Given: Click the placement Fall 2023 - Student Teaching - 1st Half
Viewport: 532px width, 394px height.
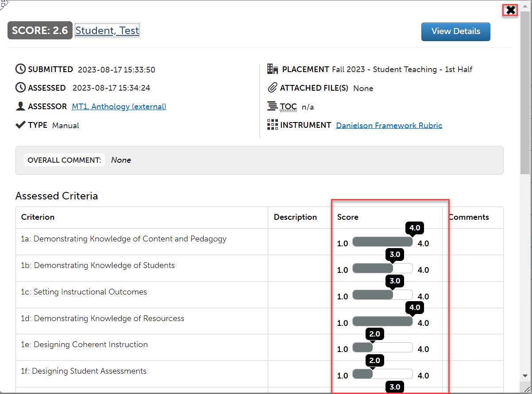Looking at the screenshot, I should click(402, 69).
